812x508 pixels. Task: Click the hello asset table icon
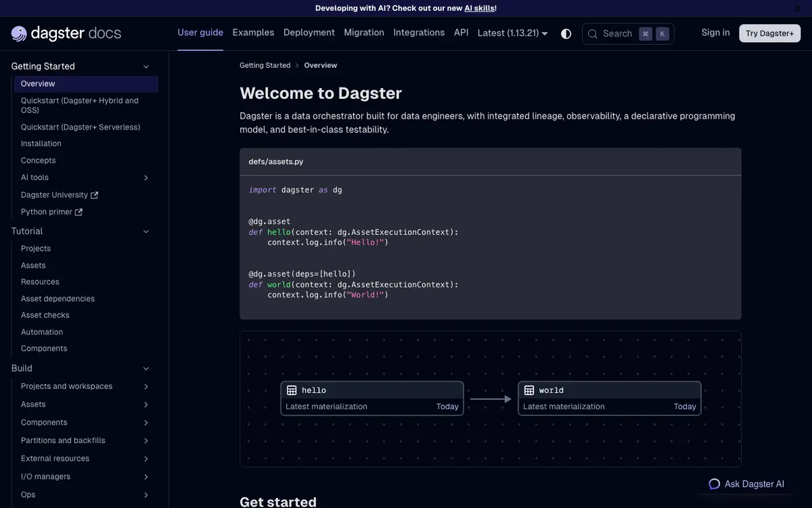click(292, 390)
